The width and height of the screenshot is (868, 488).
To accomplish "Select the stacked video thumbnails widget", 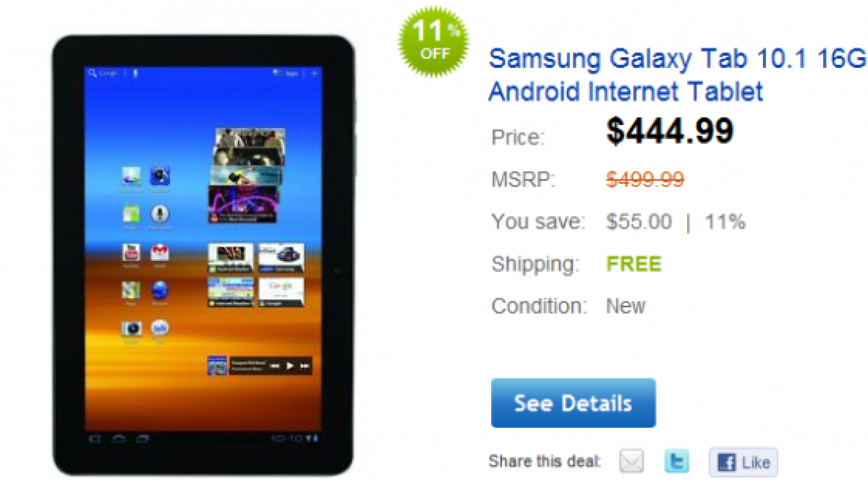I will (x=247, y=176).
